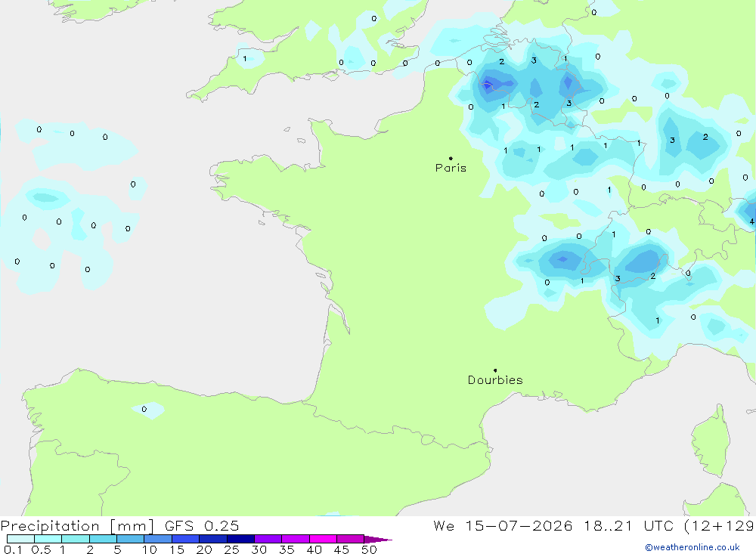Click the 'GFS 0.25' model label
Viewport: 756px width, 554px height.
click(x=202, y=526)
